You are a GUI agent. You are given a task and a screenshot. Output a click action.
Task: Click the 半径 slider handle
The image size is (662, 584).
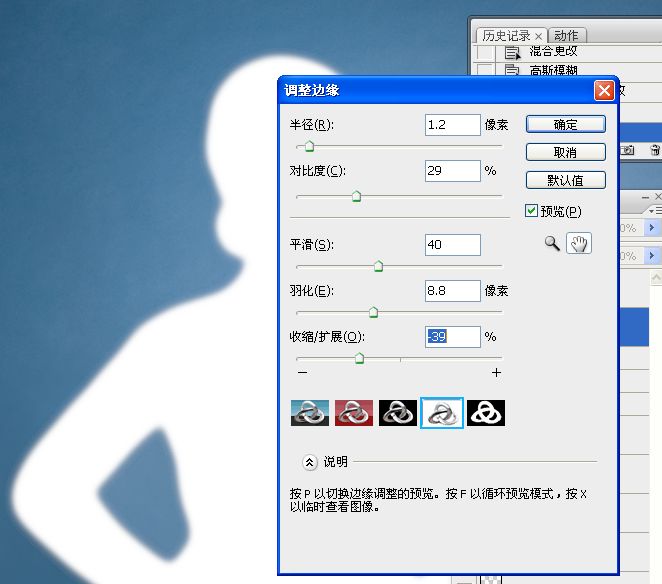309,146
